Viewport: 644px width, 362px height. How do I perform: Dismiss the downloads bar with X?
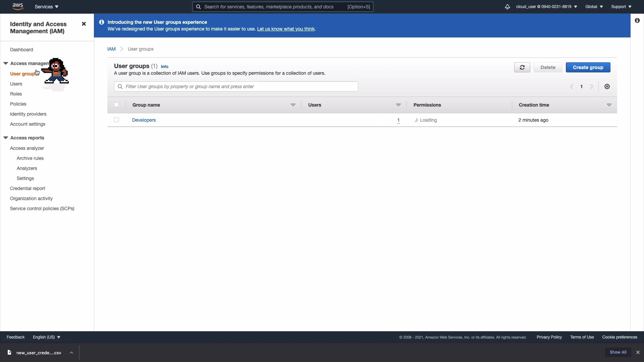pyautogui.click(x=638, y=352)
